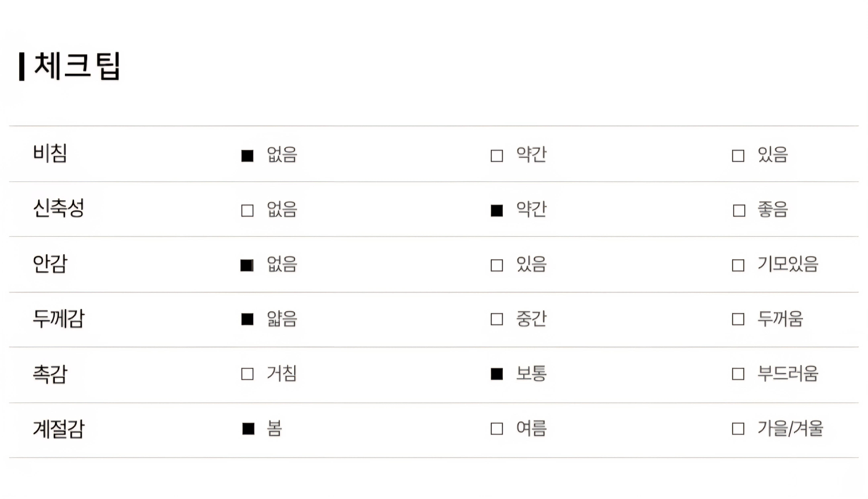Click the 계절감 row label
The height and width of the screenshot is (499, 868).
[58, 429]
